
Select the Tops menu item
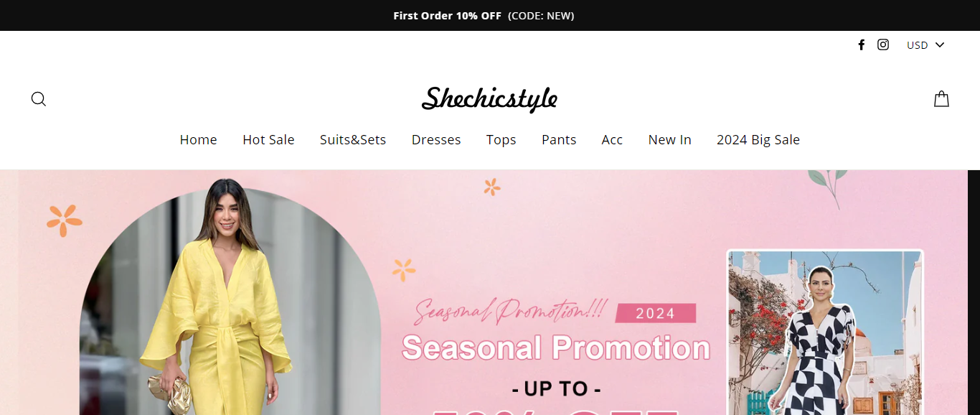(x=501, y=140)
